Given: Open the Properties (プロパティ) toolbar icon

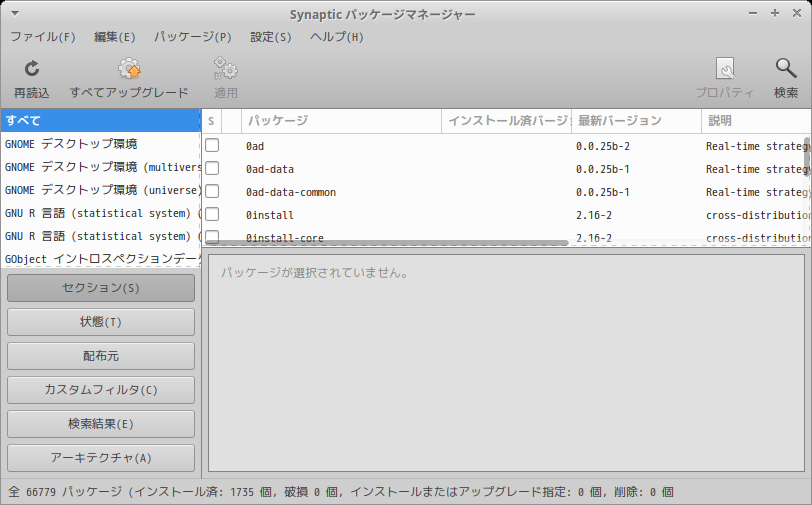Looking at the screenshot, I should click(x=724, y=68).
